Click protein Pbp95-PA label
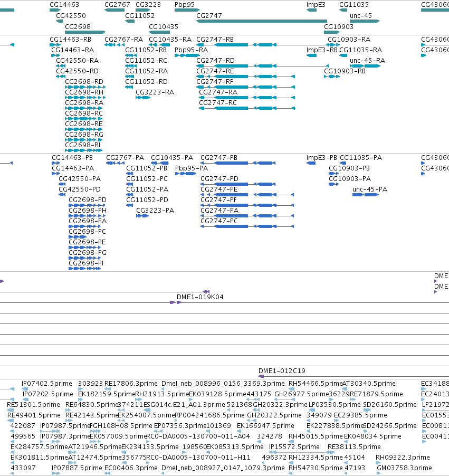Screen dimensions: 449x476 tap(192, 168)
